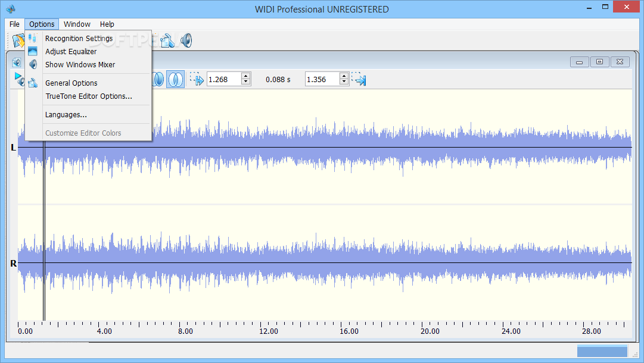This screenshot has width=644, height=363.
Task: Click the set selection start arrow icon
Action: click(197, 79)
